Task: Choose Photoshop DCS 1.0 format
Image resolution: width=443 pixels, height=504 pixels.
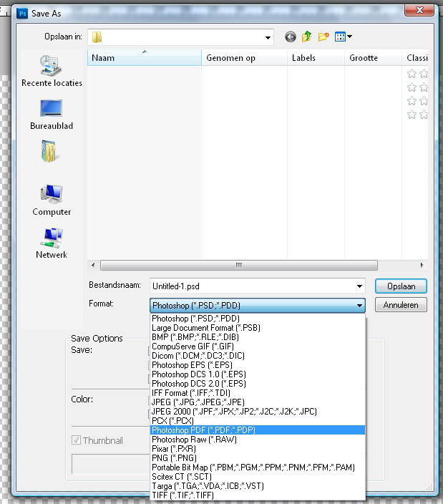Action: (258, 374)
